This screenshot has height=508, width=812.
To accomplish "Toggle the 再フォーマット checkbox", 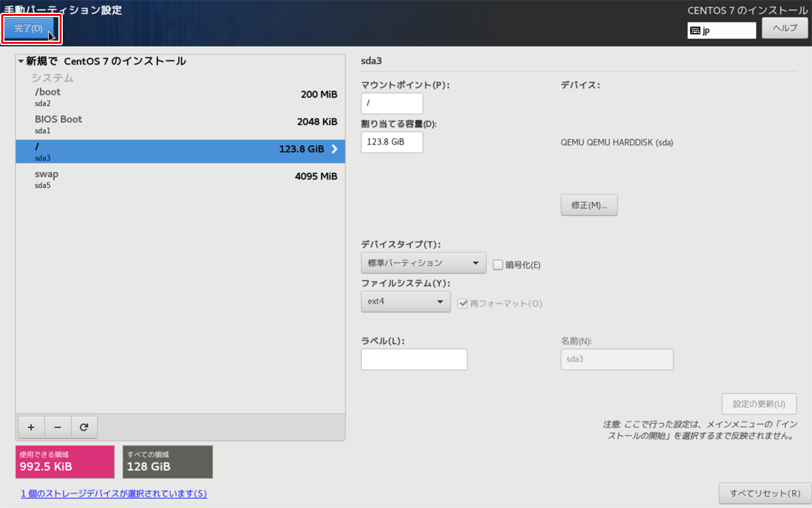I will [463, 304].
